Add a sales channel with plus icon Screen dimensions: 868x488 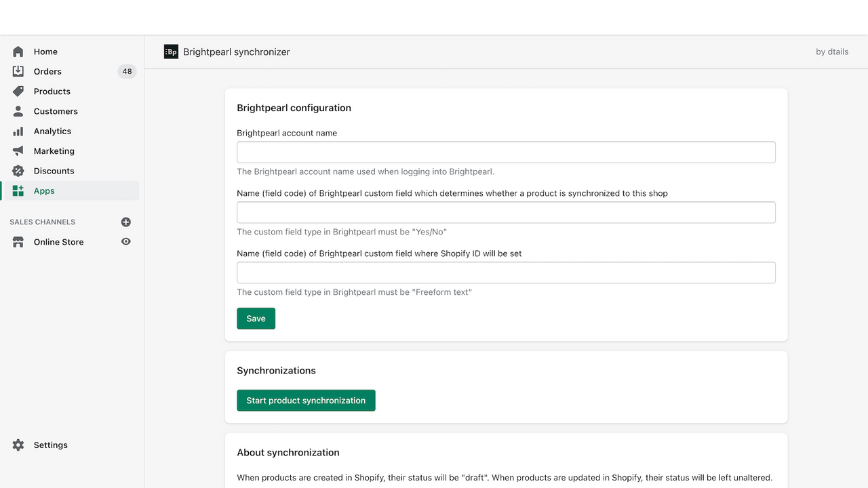(125, 222)
